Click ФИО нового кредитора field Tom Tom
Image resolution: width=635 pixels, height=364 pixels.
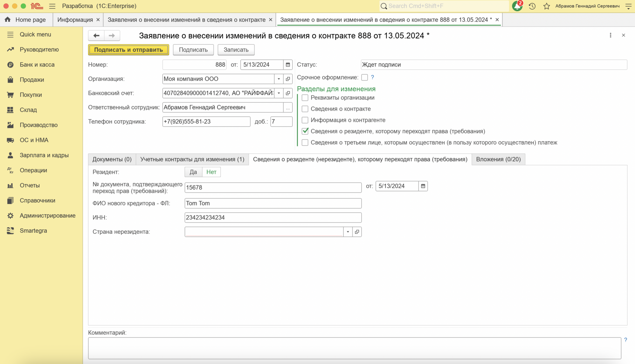coord(273,204)
